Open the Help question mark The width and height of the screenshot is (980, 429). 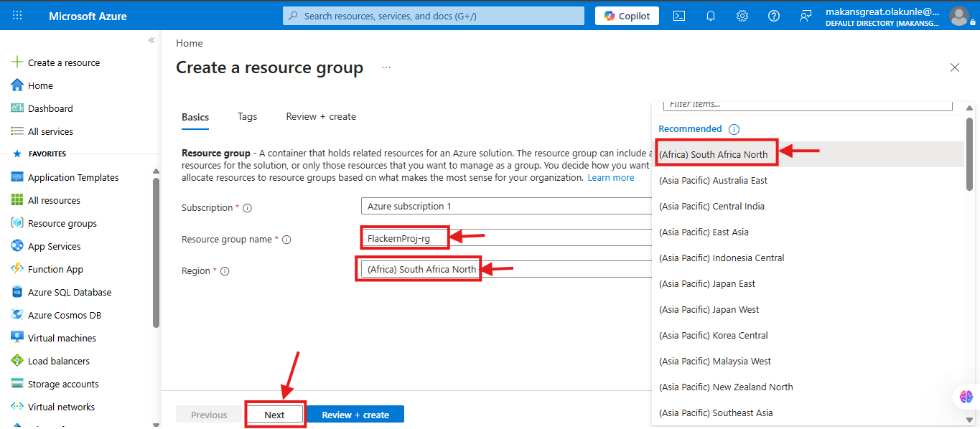[774, 16]
